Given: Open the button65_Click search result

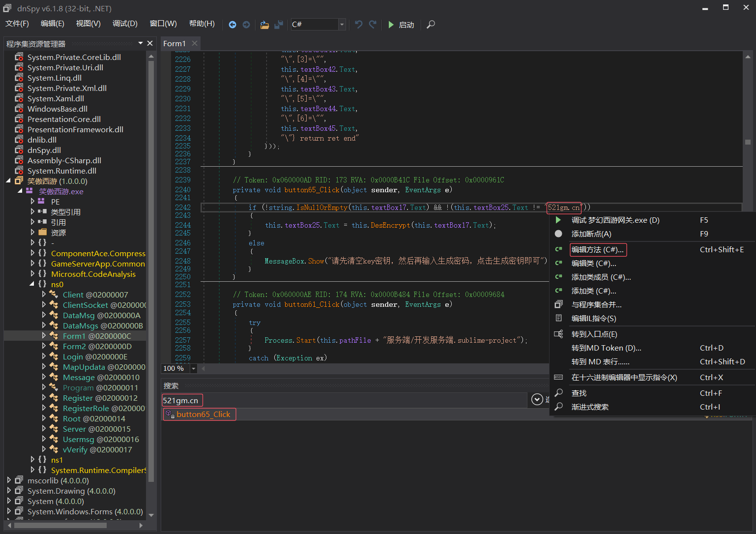Looking at the screenshot, I should [203, 414].
